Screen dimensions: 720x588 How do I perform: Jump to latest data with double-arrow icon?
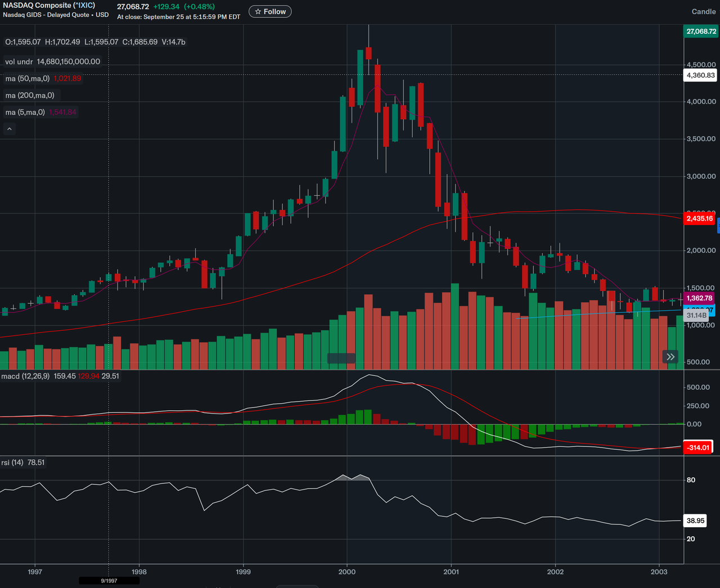670,357
